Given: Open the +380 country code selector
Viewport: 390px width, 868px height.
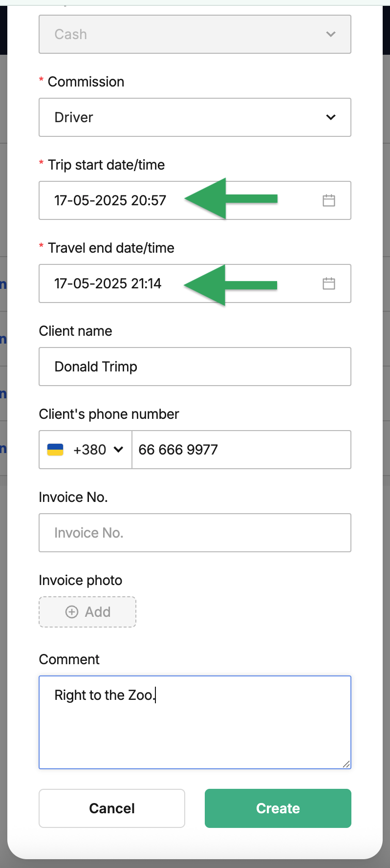Looking at the screenshot, I should 86,450.
